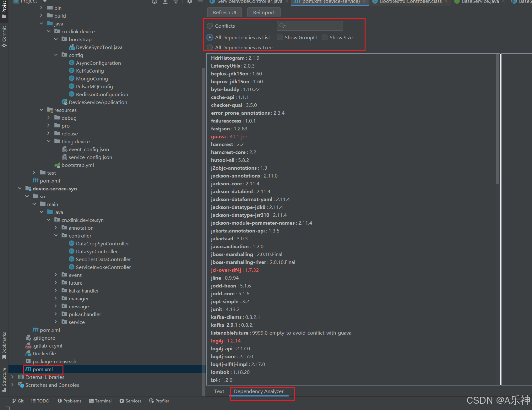This screenshot has height=410, width=532.
Task: Open the Profiler tool window
Action: 159,401
